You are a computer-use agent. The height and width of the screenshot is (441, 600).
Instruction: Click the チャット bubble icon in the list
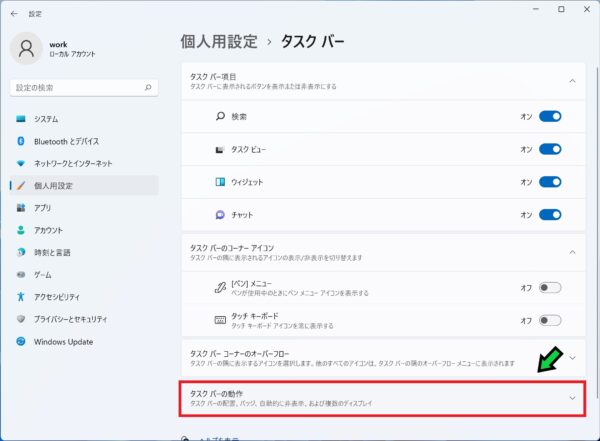pyautogui.click(x=220, y=215)
